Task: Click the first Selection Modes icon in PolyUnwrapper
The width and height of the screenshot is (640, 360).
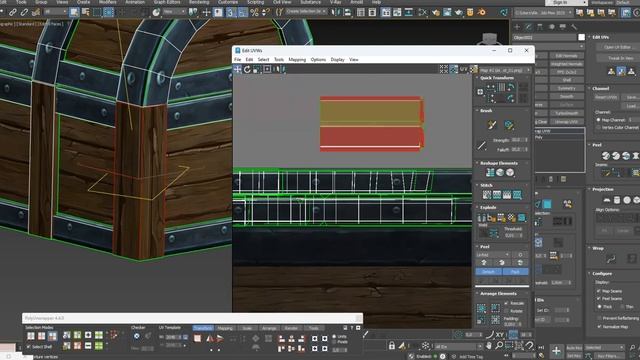Action: point(31,336)
